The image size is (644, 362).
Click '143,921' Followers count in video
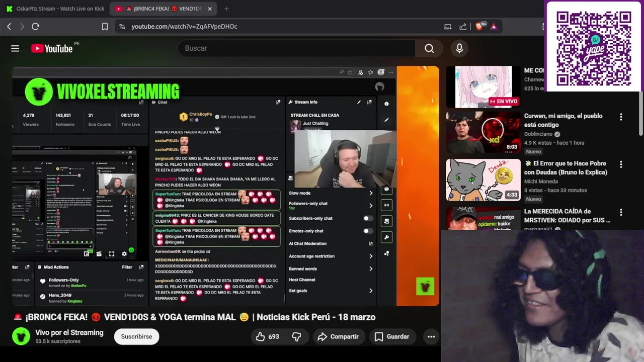pos(63,116)
